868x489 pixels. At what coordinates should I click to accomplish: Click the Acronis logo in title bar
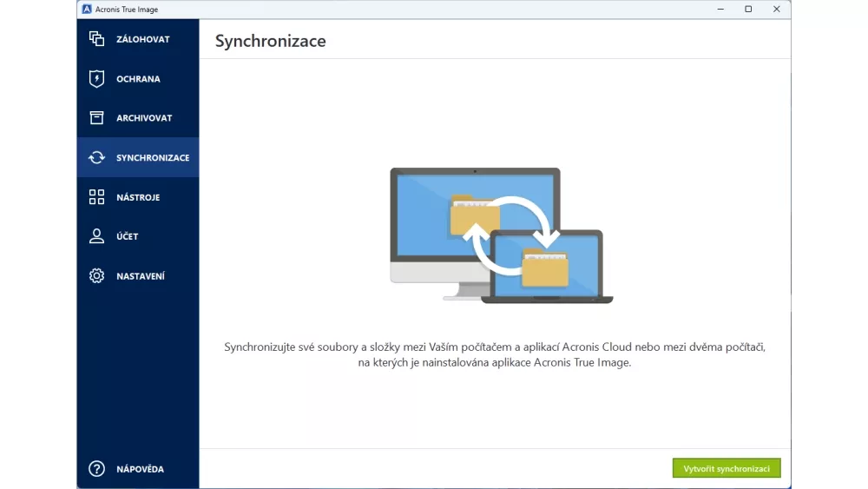(87, 10)
